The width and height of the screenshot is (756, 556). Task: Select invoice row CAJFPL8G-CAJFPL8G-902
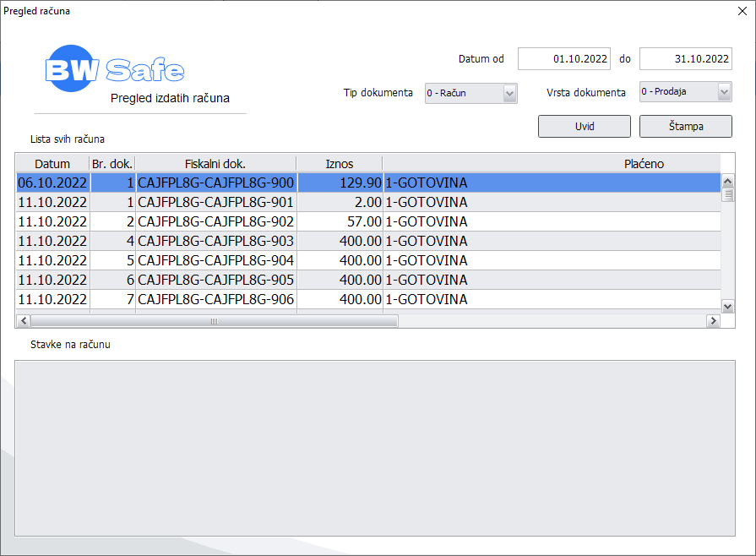click(216, 221)
